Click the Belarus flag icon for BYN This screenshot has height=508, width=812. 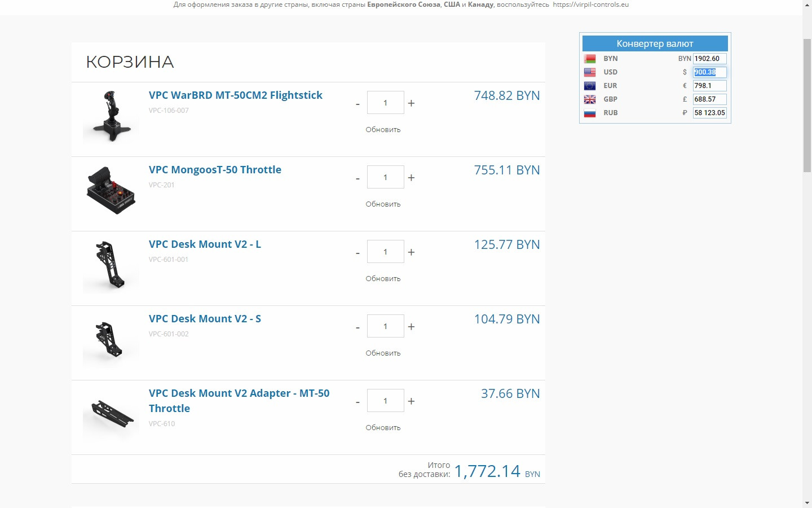pos(590,59)
